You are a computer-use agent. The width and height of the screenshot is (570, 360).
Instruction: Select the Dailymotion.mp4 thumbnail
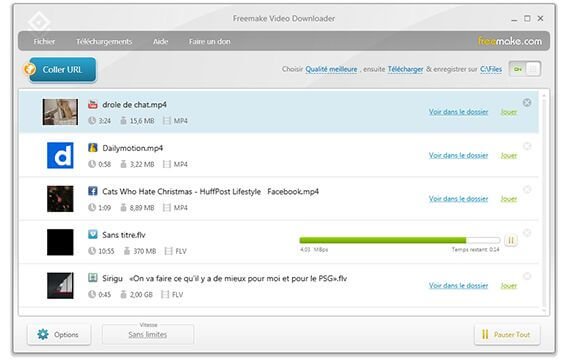pyautogui.click(x=60, y=155)
